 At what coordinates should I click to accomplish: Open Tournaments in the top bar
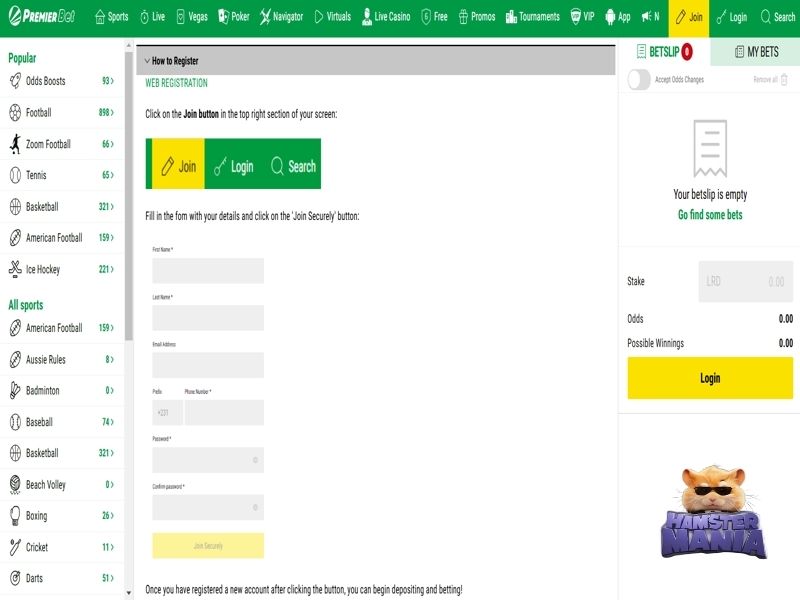tap(533, 17)
